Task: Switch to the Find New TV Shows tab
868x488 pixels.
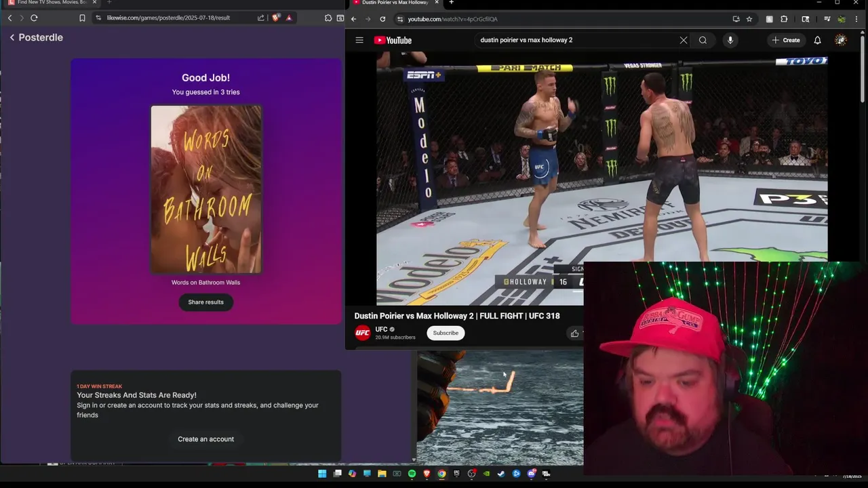Action: (x=51, y=3)
